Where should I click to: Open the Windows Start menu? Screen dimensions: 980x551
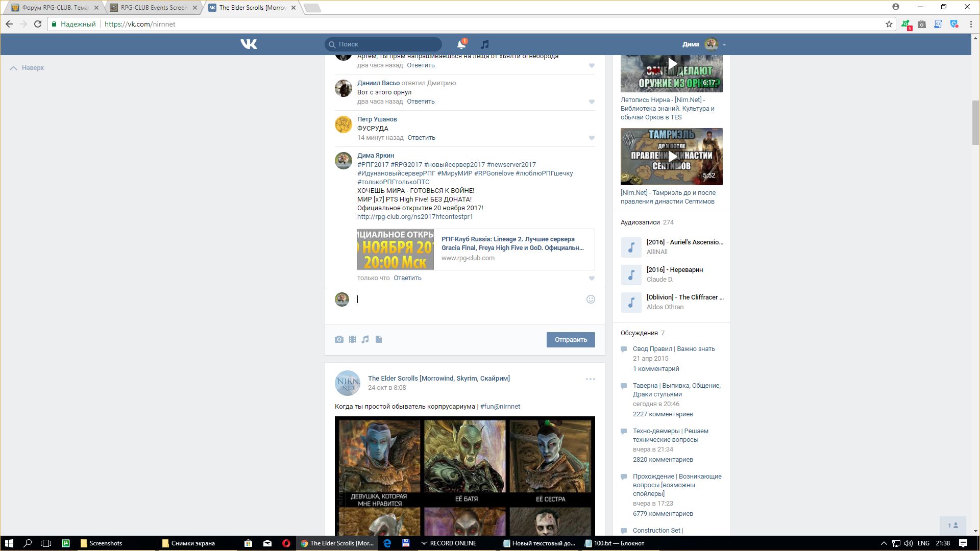point(9,543)
